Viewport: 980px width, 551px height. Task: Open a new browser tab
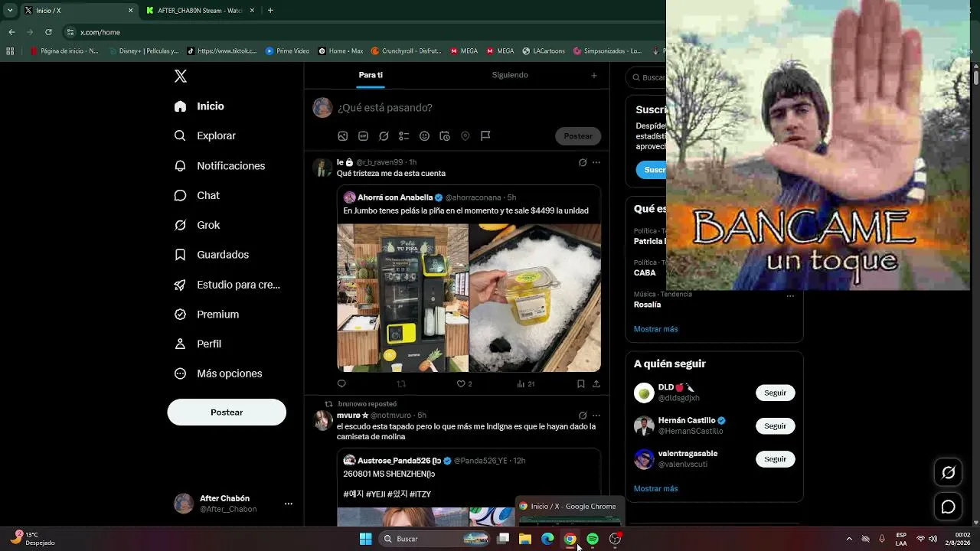[x=270, y=11]
